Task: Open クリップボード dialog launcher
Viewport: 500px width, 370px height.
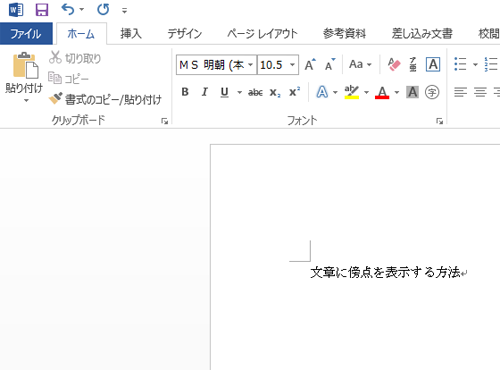Action: pos(164,121)
